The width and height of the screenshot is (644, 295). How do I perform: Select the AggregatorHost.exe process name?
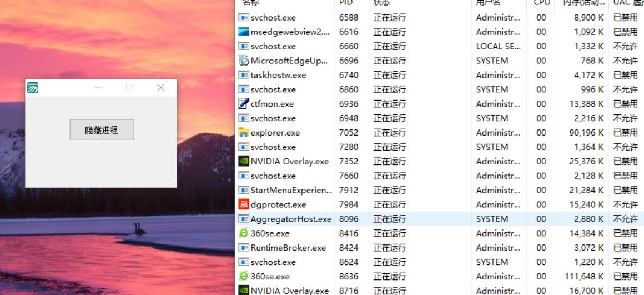click(291, 219)
